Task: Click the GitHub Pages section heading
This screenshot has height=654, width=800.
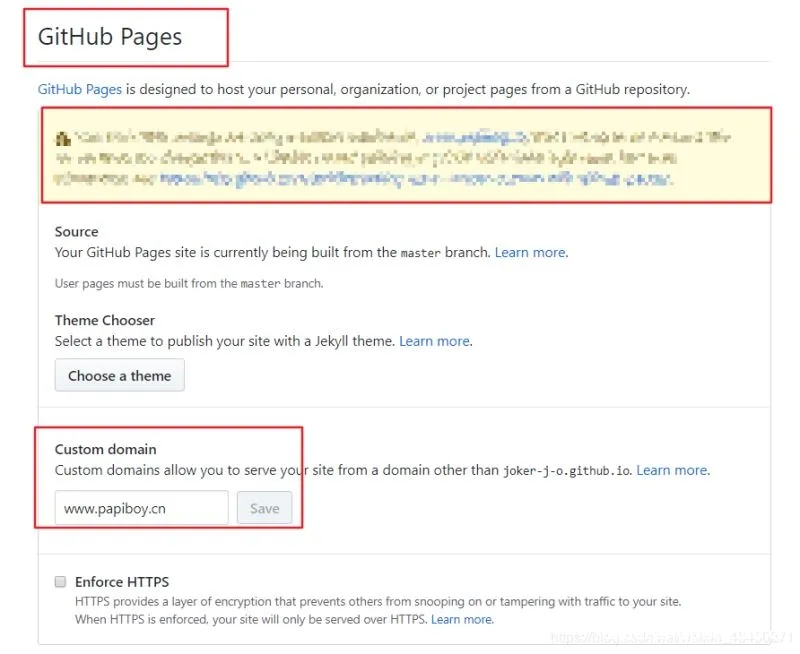Action: pos(110,37)
